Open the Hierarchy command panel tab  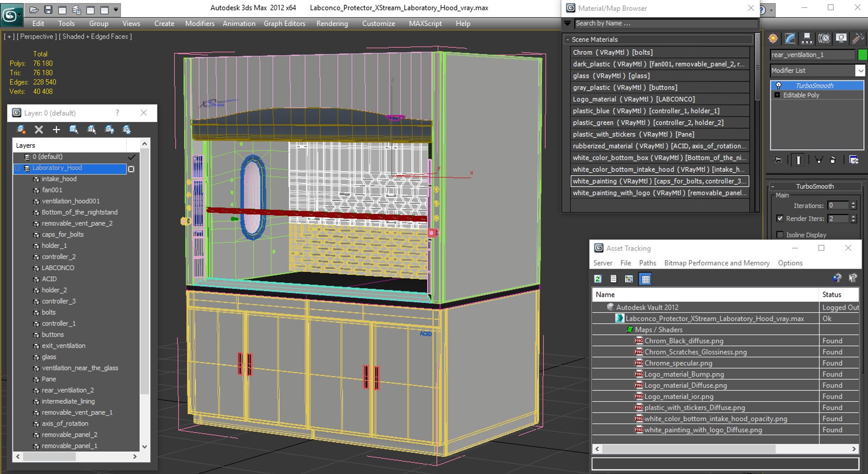point(807,39)
